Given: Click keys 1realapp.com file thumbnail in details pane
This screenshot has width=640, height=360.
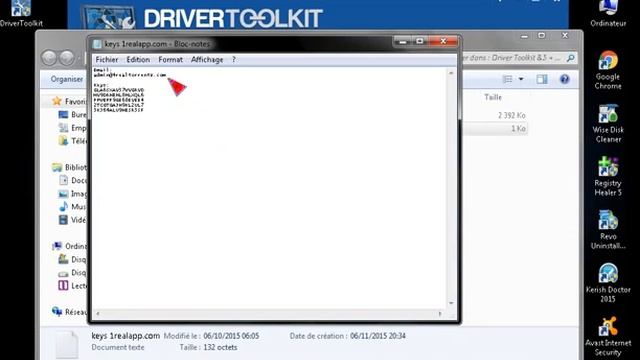Looking at the screenshot, I should tap(67, 345).
